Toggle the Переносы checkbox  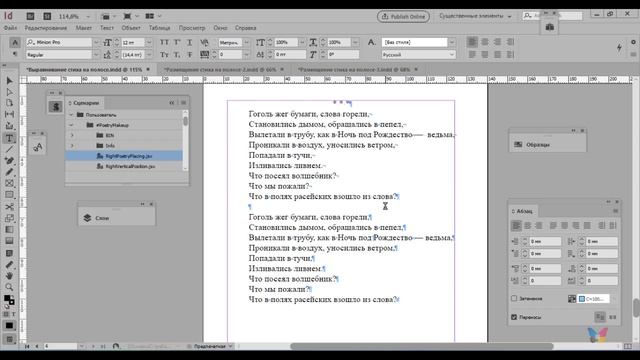514,317
